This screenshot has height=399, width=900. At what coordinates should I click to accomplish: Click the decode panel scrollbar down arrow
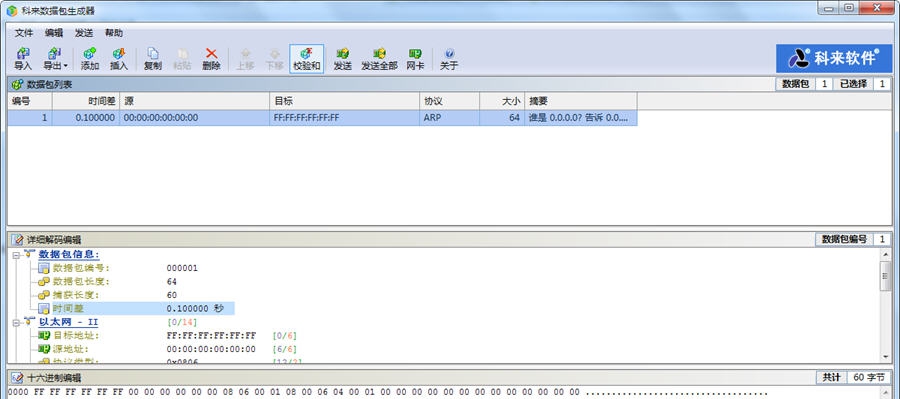pos(886,357)
